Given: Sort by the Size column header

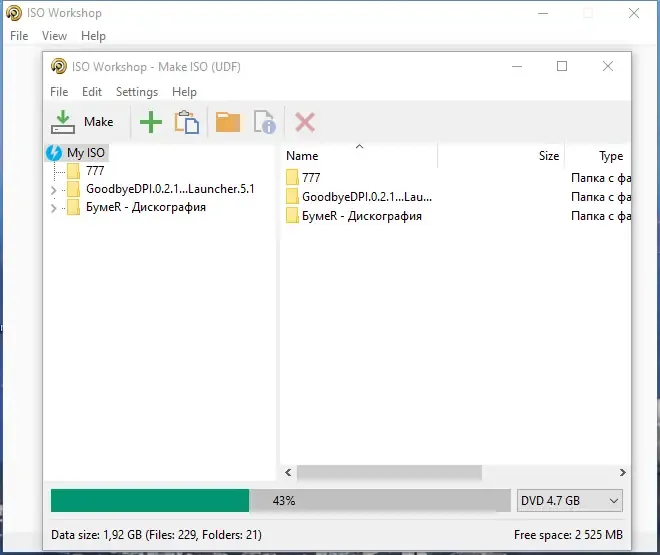Looking at the screenshot, I should [x=501, y=155].
